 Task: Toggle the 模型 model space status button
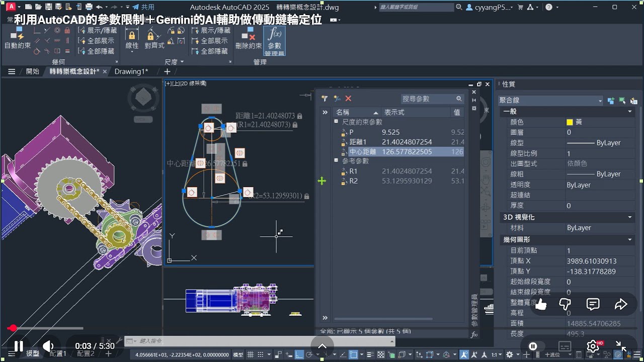coord(238,354)
